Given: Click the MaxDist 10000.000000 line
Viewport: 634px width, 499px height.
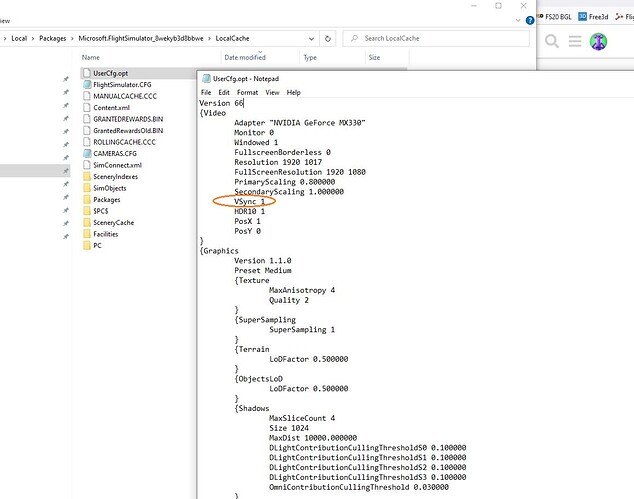Looking at the screenshot, I should pyautogui.click(x=313, y=438).
